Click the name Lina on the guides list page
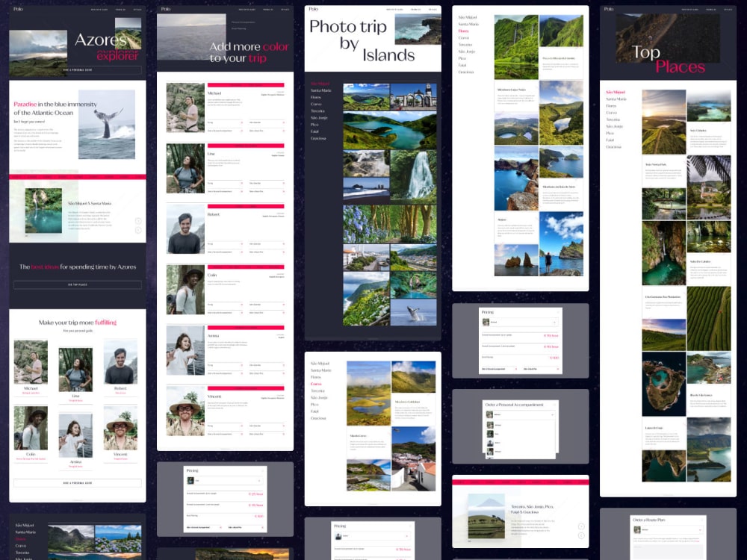The width and height of the screenshot is (747, 560). pyautogui.click(x=211, y=154)
